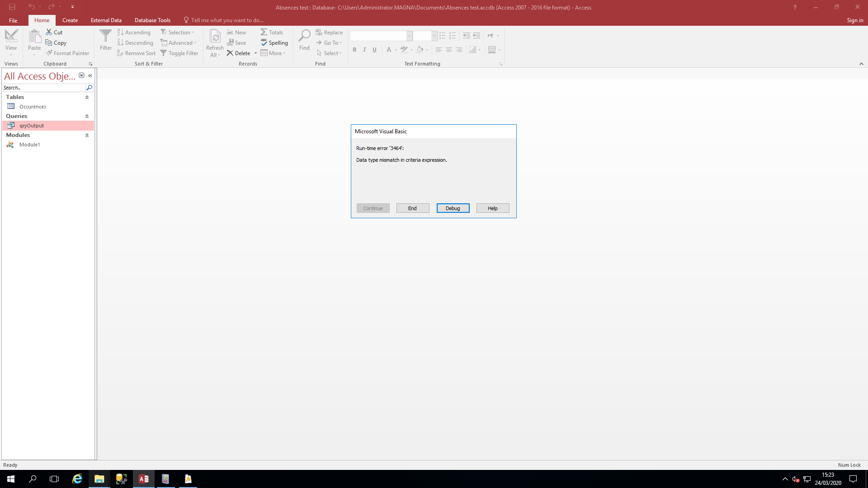Click Save record
The height and width of the screenshot is (488, 868).
pos(236,43)
